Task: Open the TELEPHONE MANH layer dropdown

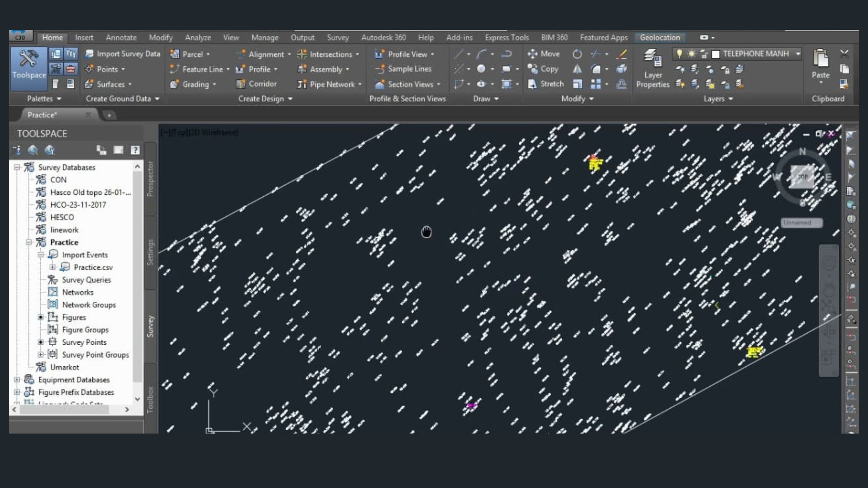Action: (x=797, y=54)
